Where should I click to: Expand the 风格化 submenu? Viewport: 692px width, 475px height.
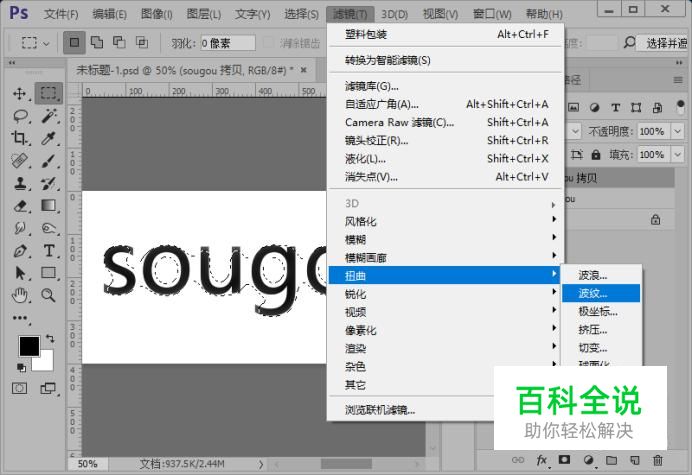tap(444, 221)
